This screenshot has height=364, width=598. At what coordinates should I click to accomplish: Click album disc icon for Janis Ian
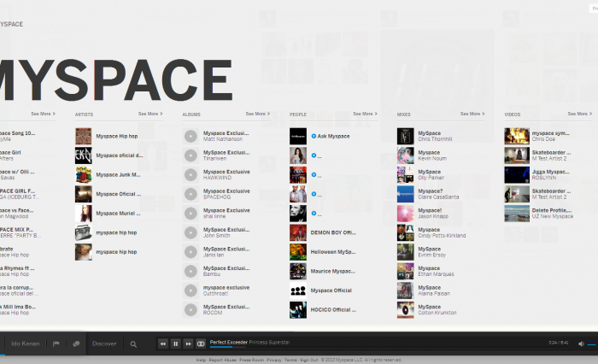pyautogui.click(x=191, y=252)
